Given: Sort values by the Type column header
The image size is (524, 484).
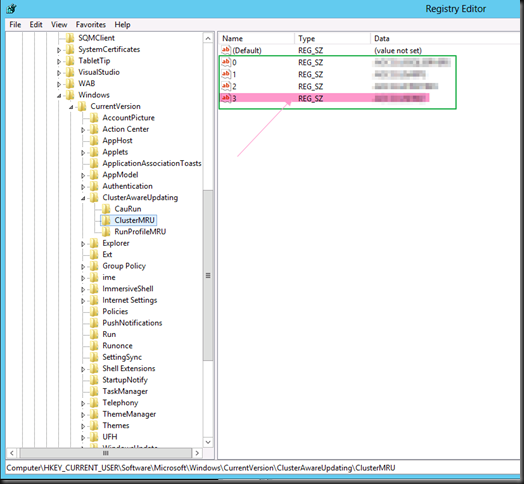Looking at the screenshot, I should pos(333,38).
